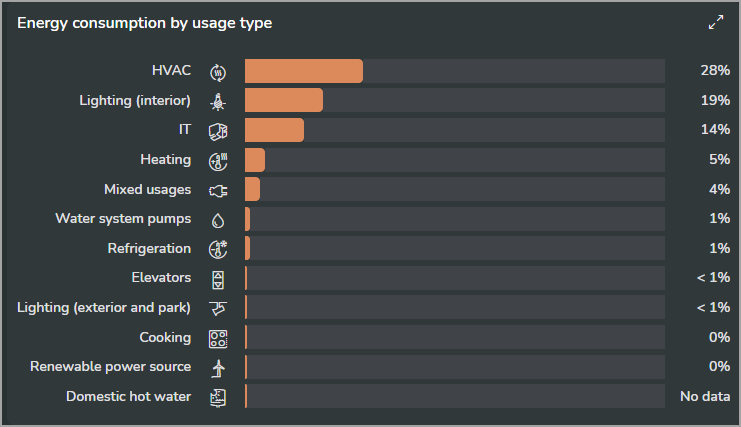741x427 pixels.
Task: Click the Mixed usages plug icon
Action: click(x=218, y=191)
